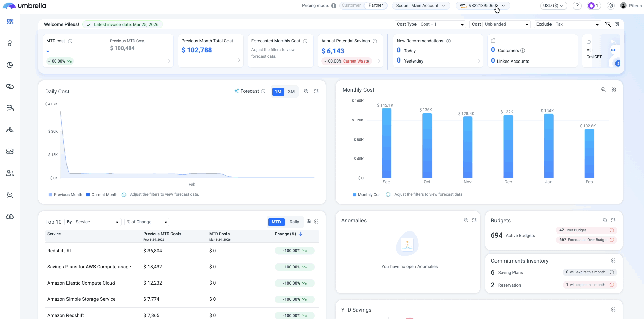Switch pricing mode to Customer
Viewport: 644px width, 319px height.
pos(351,5)
